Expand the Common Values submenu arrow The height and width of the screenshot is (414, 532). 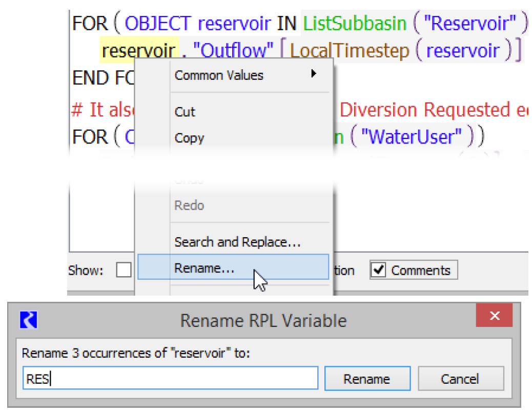[x=313, y=74]
